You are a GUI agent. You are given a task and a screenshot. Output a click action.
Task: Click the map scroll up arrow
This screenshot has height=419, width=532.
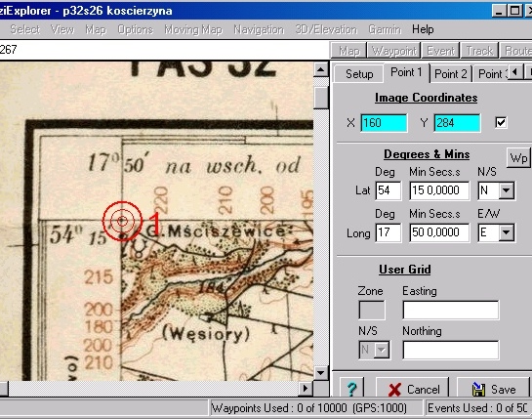[320, 69]
